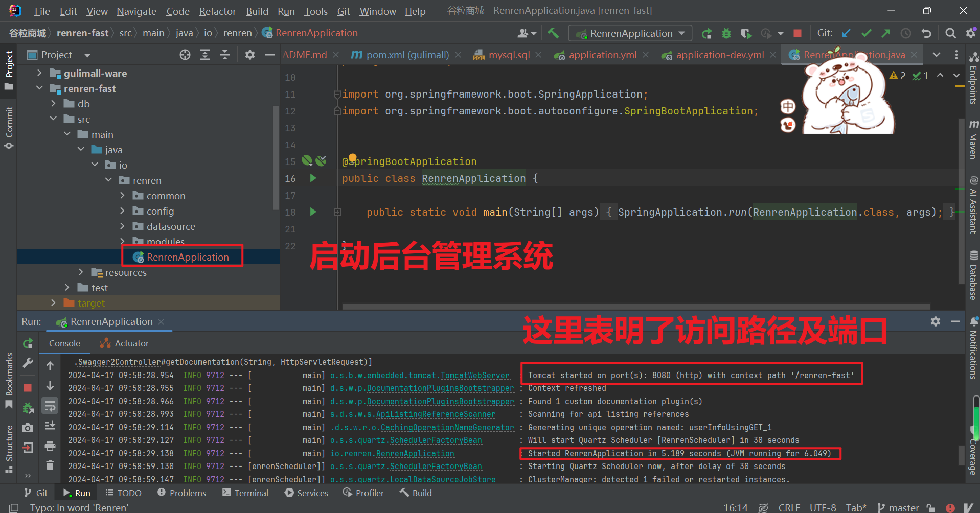The image size is (980, 513).
Task: Expand common package
Action: click(122, 196)
